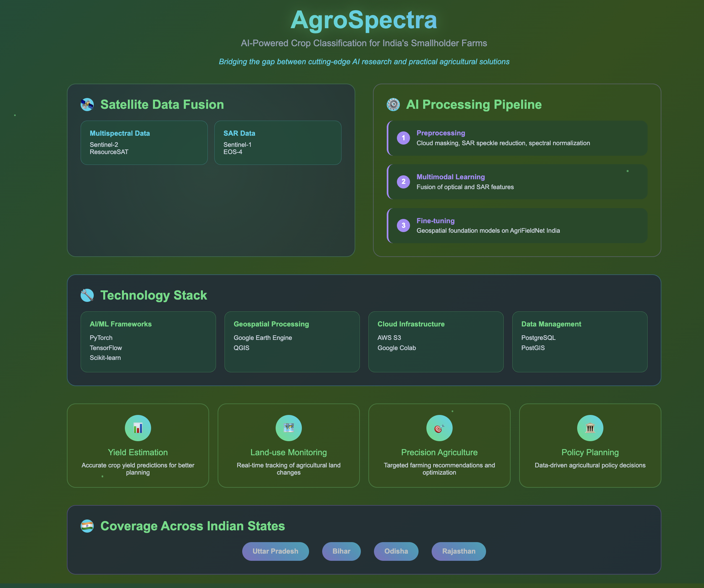
Task: Click the satellite icon beside Satellite Data Fusion
Action: point(87,105)
